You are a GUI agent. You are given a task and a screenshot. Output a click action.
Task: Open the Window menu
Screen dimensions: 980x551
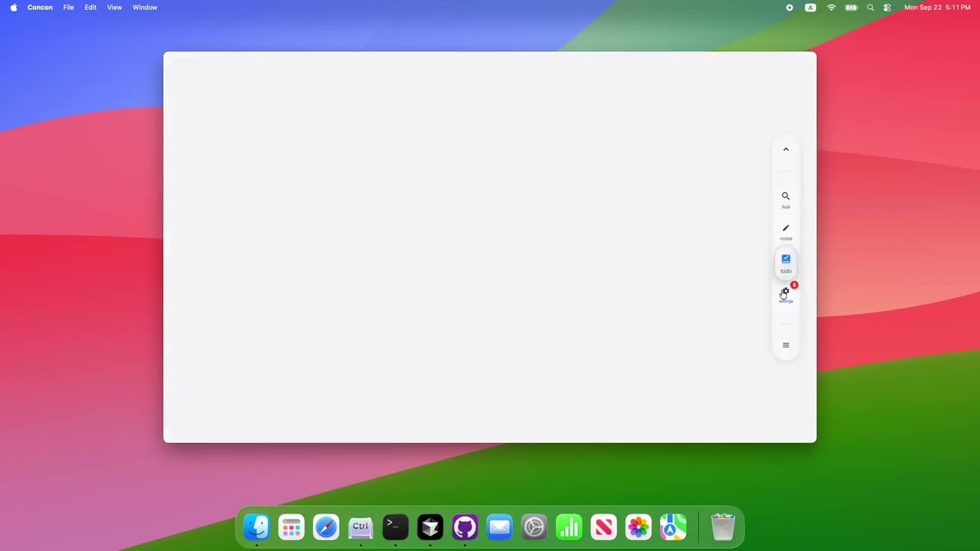tap(145, 8)
